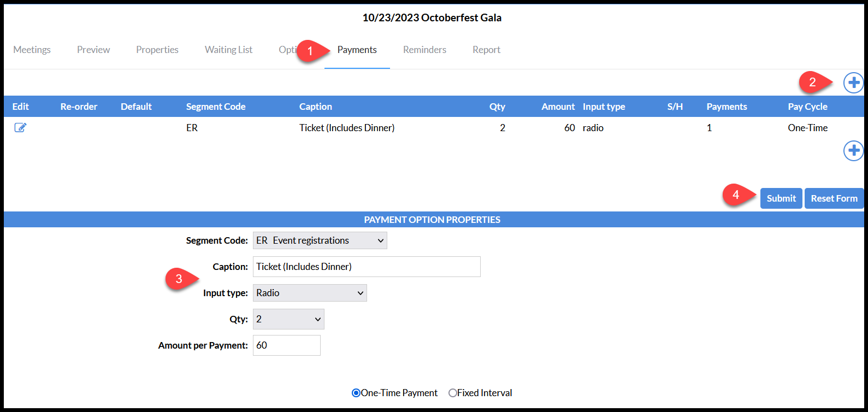Select the One-Time Payment radio button
This screenshot has height=412, width=868.
356,393
